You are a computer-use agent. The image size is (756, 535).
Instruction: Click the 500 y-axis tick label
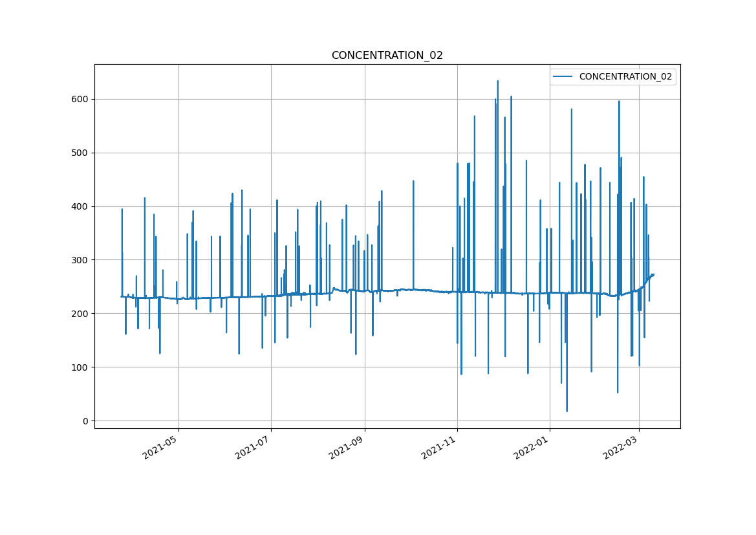coord(81,153)
